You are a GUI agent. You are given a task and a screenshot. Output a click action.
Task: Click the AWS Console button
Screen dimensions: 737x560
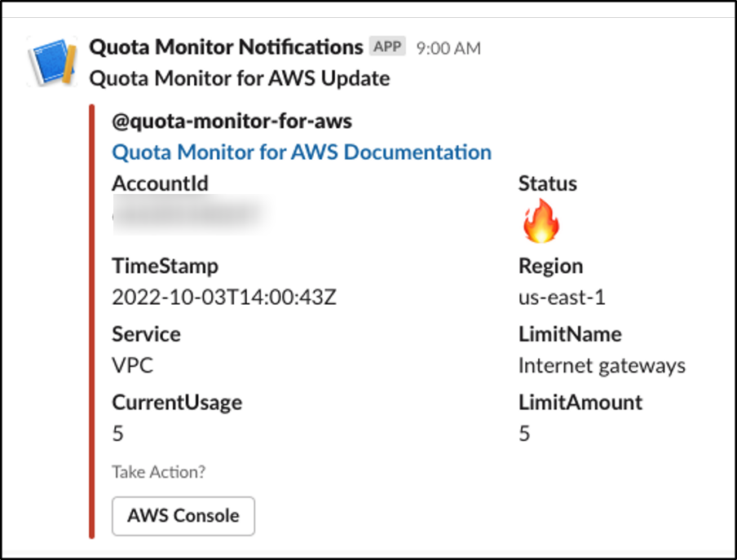pos(183,516)
